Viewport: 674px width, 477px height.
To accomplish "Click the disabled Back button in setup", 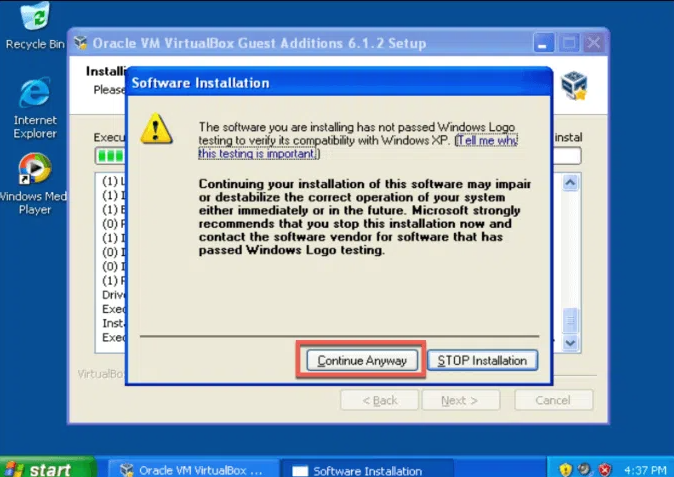I will click(380, 401).
